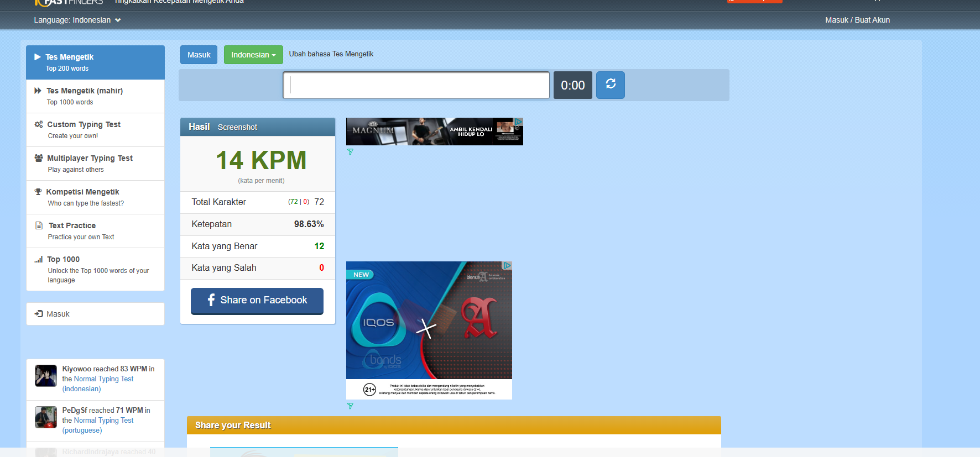This screenshot has width=980, height=457.
Task: Open the Top 1000 unlock menu item
Action: pyautogui.click(x=95, y=269)
